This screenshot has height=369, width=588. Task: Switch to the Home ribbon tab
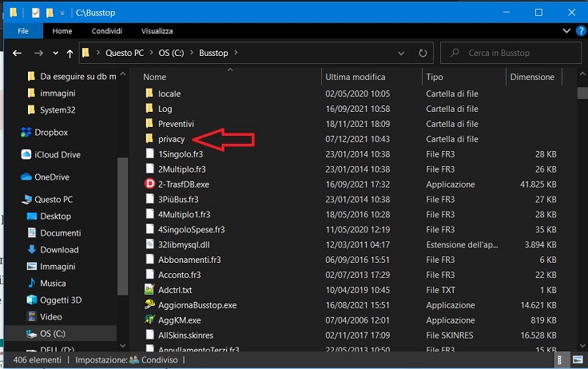[62, 31]
